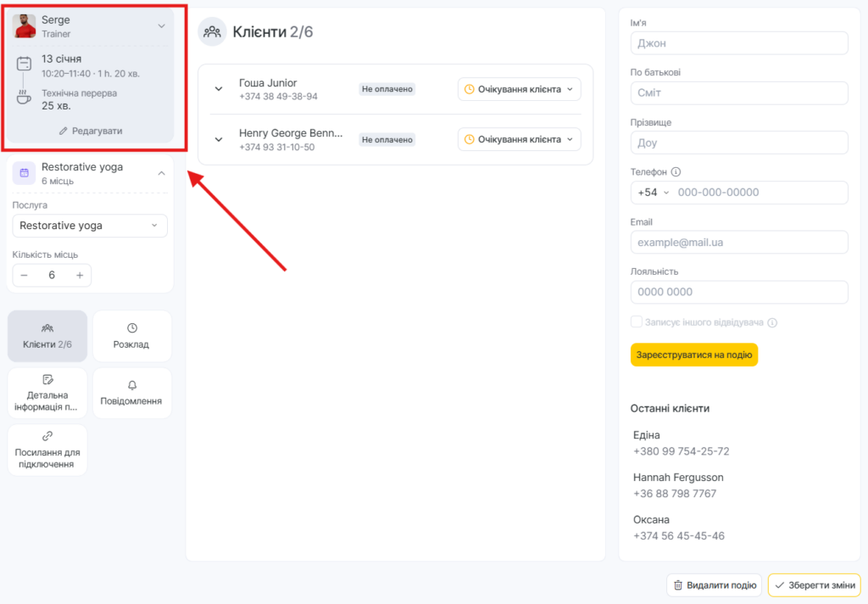Click the Restorative yoga calendar icon
This screenshot has height=604, width=868.
[24, 173]
